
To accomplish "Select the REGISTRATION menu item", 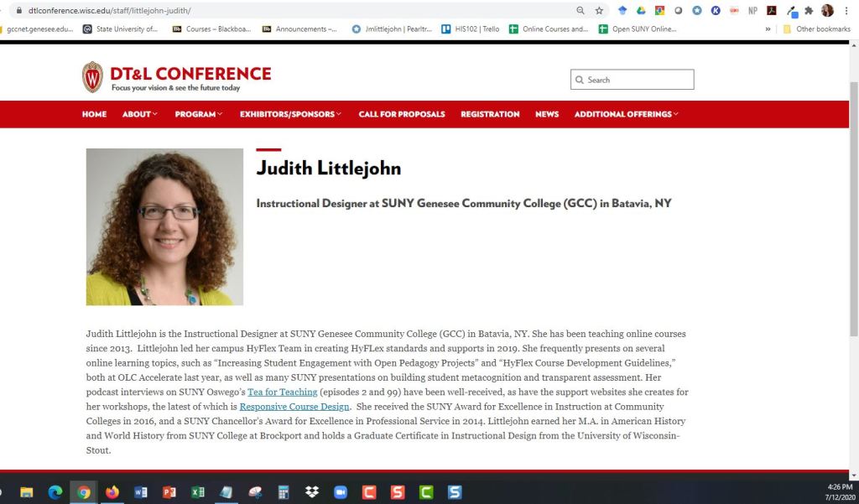I will 490,114.
